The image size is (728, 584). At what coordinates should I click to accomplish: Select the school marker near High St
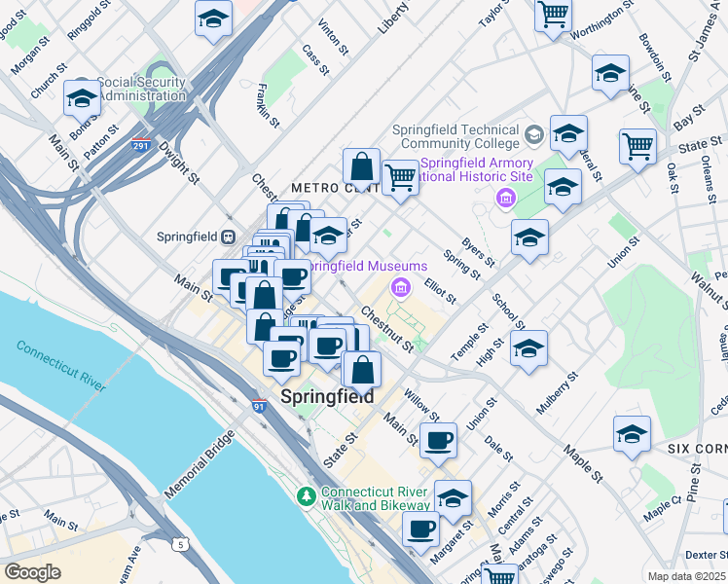coord(528,349)
